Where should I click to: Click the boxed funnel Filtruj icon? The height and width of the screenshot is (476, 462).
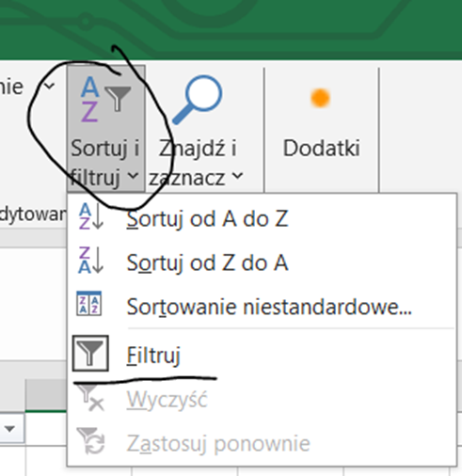point(90,353)
